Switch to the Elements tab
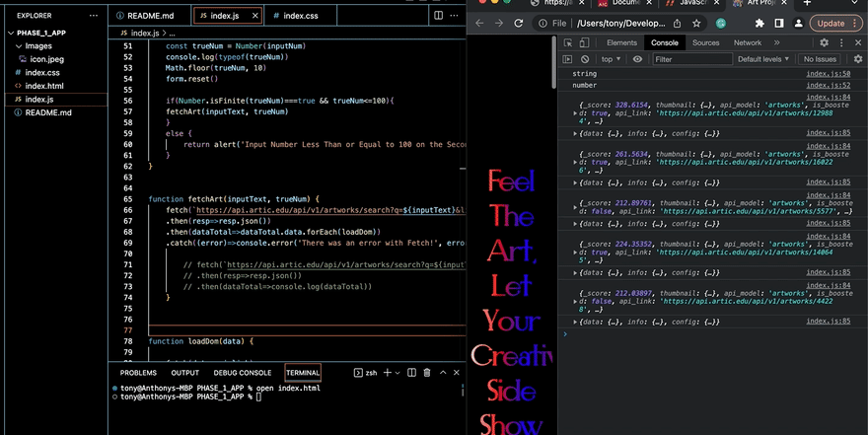Image resolution: width=868 pixels, height=435 pixels. (621, 42)
